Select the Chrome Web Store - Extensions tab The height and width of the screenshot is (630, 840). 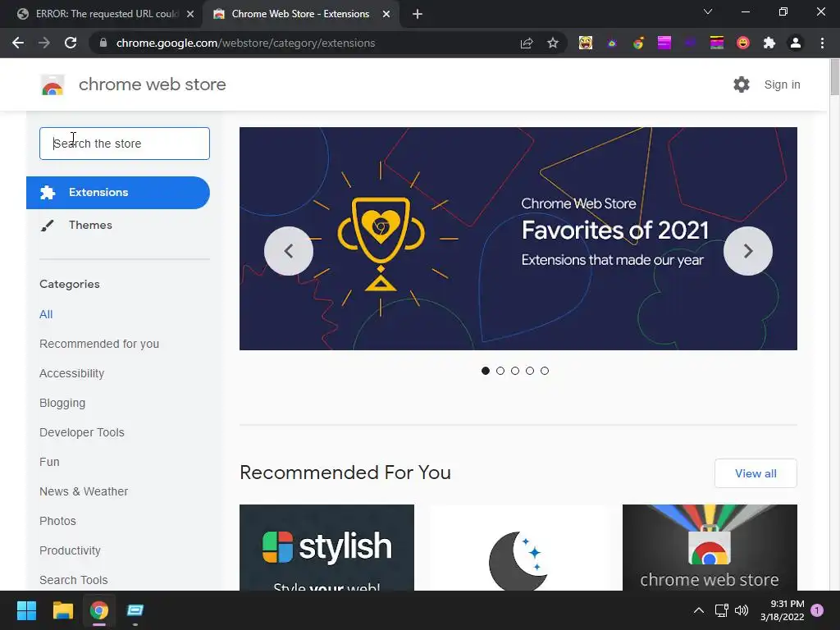300,14
